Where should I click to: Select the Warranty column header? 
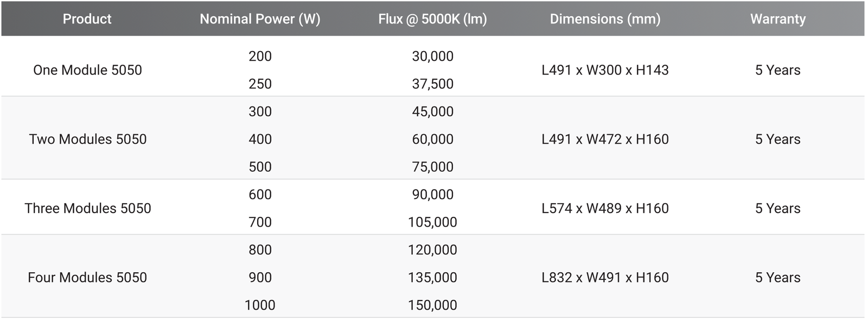point(777,19)
